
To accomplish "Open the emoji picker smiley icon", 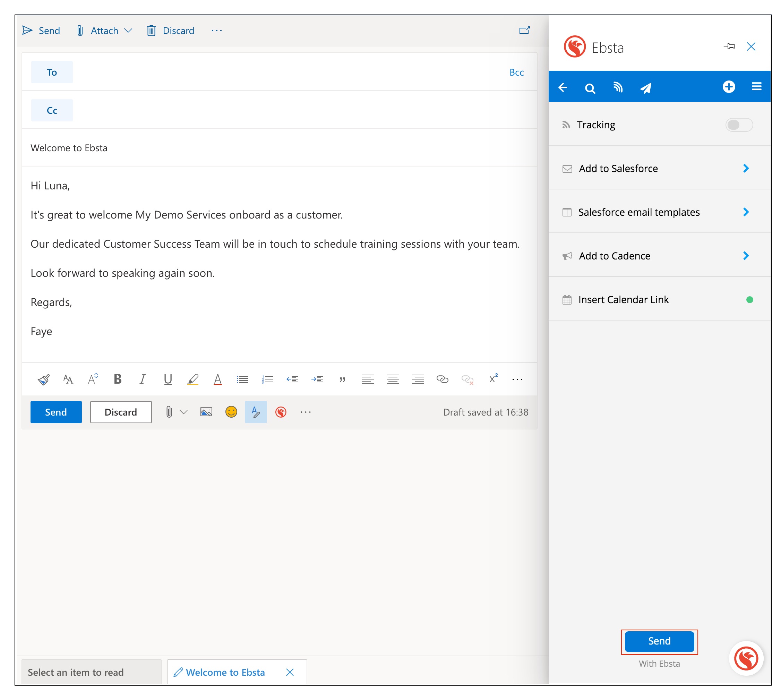I will point(231,412).
